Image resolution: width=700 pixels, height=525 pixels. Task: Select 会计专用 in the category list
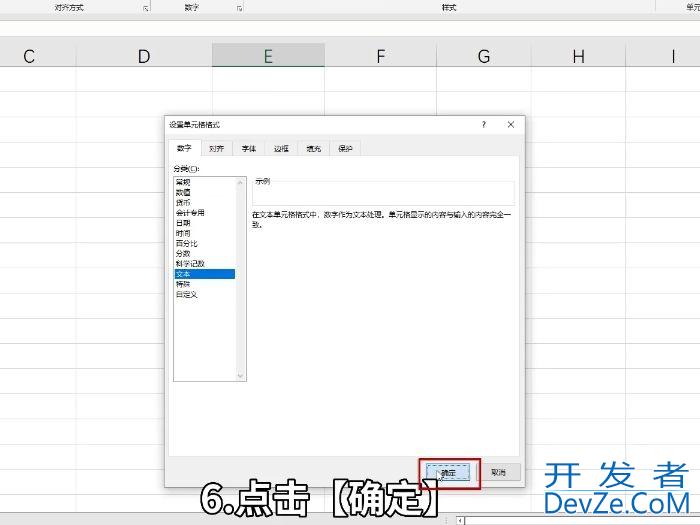(x=204, y=213)
